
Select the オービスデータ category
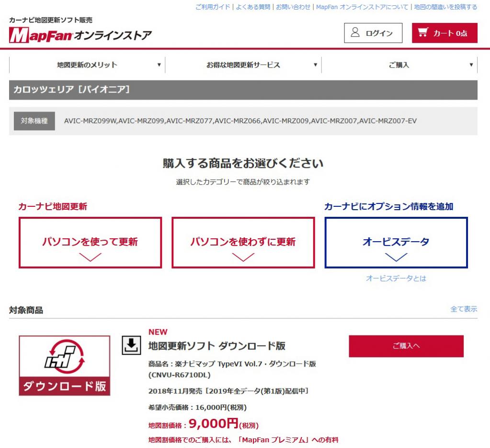point(396,243)
